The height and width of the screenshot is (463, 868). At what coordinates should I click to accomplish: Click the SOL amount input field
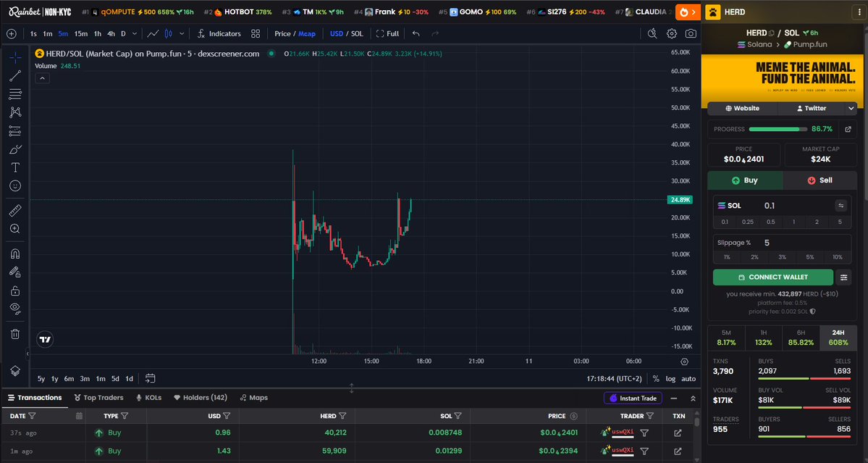797,206
